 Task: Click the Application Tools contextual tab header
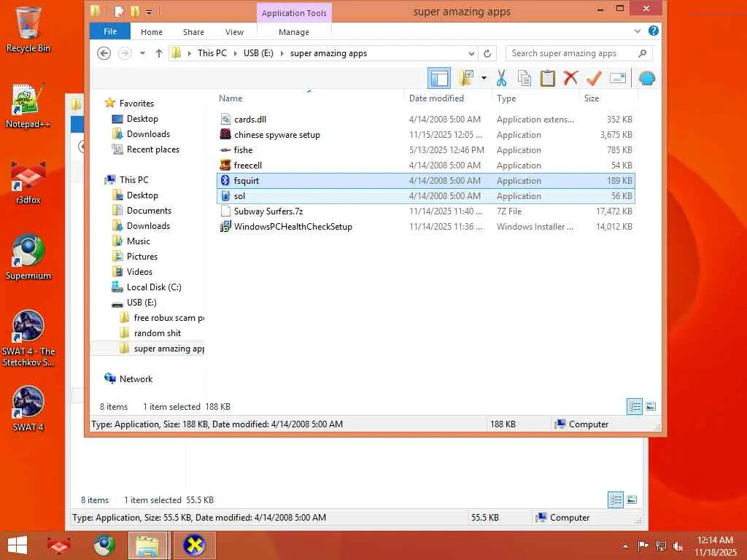pyautogui.click(x=294, y=13)
